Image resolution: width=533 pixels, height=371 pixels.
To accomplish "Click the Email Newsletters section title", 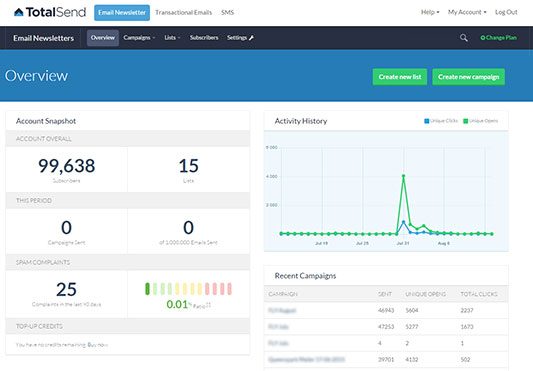I will tap(44, 38).
